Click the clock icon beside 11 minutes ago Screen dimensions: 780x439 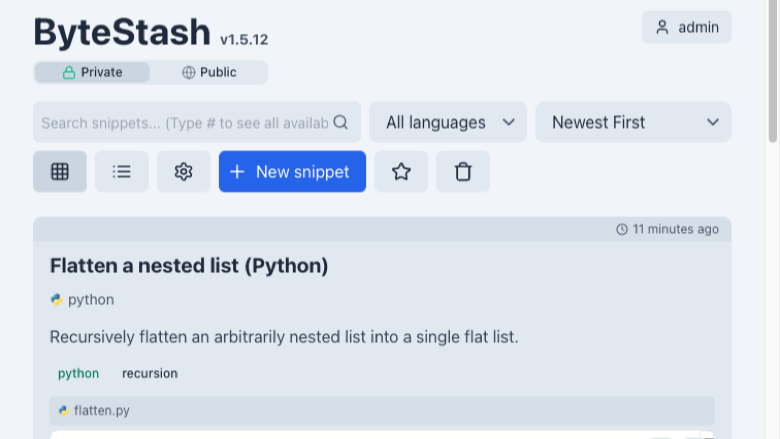[x=622, y=229]
